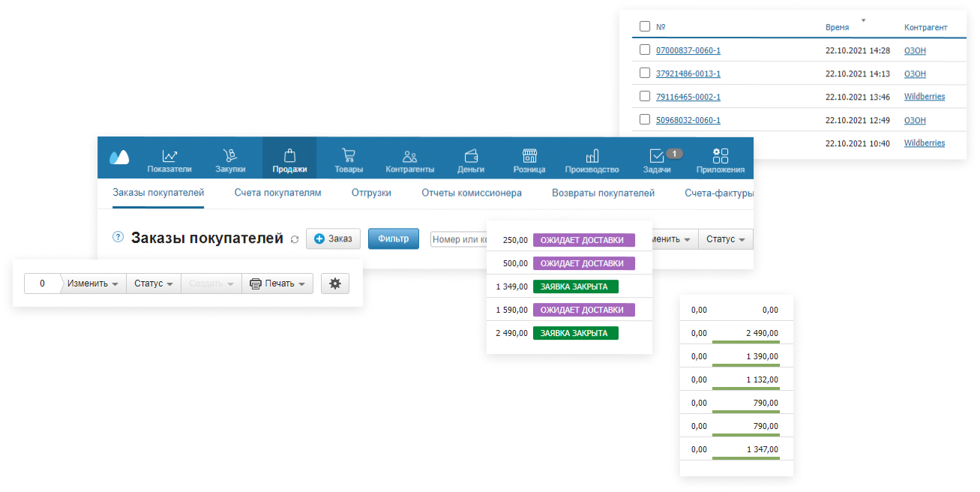Switch to the Отгрузки tab
Image resolution: width=980 pixels, height=492 pixels.
pos(371,193)
